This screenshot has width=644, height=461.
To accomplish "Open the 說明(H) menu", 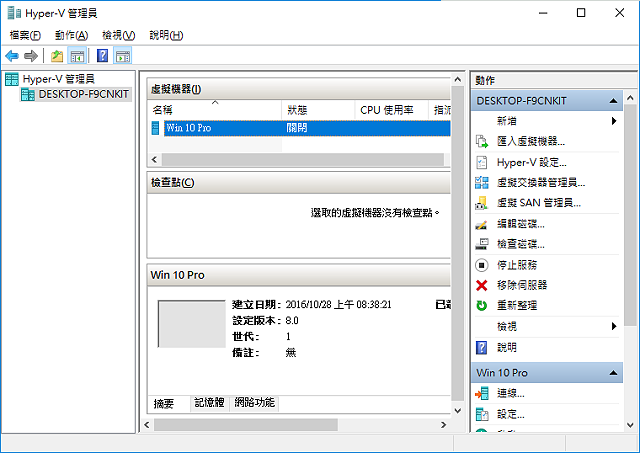I will coord(166,35).
